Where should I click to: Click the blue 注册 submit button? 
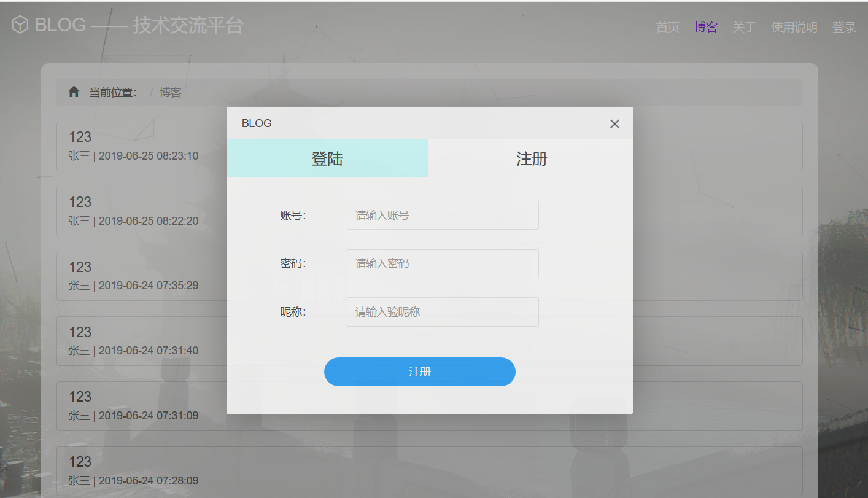click(420, 372)
